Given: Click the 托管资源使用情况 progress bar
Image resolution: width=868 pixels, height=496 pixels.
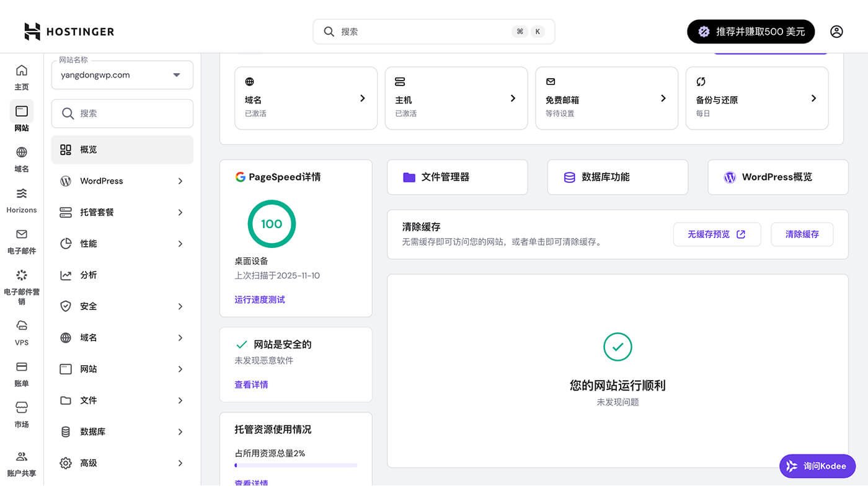Looking at the screenshot, I should (x=296, y=466).
